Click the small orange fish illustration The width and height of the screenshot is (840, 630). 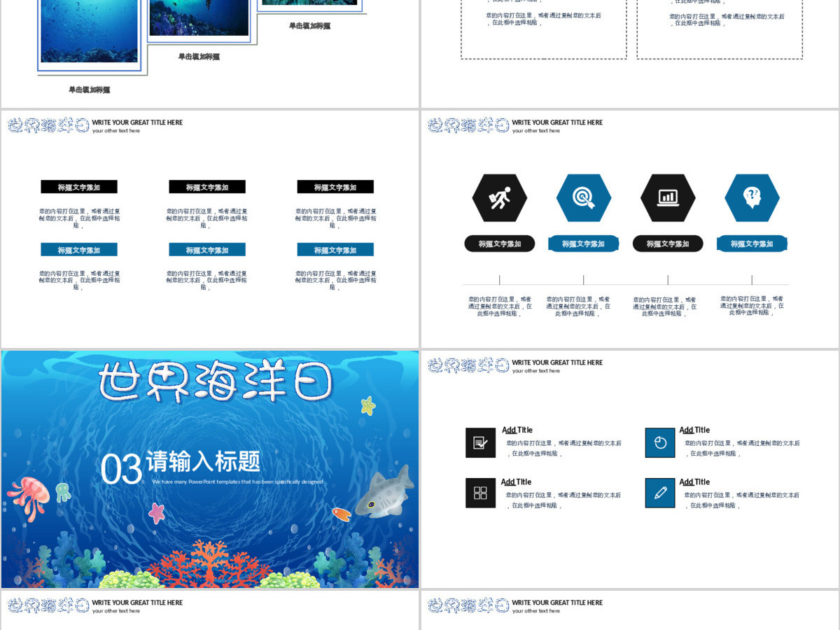point(341,514)
